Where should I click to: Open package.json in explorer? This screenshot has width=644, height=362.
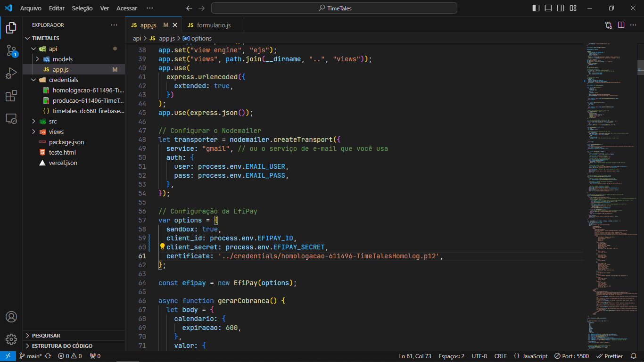74,142
